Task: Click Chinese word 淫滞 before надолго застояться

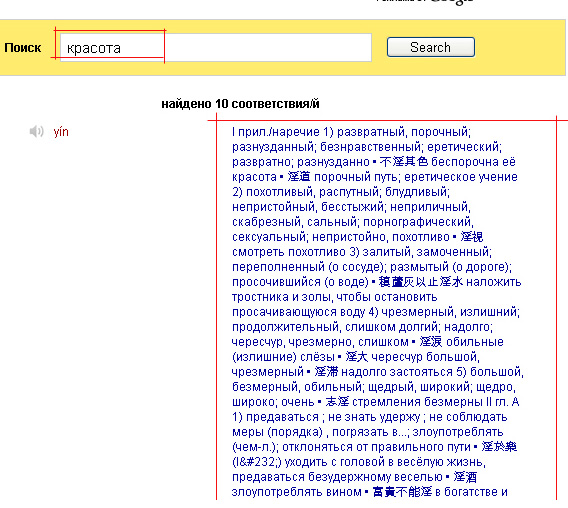Action: tap(326, 372)
